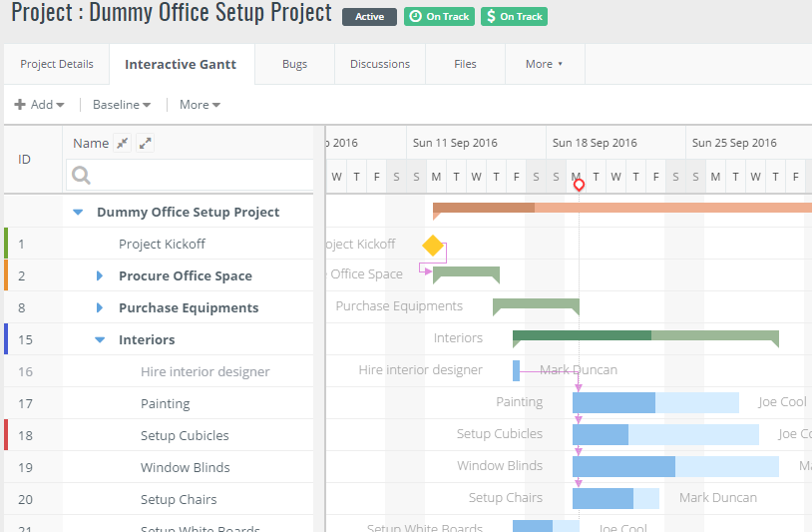The width and height of the screenshot is (812, 532).
Task: Select the Setup Cubicles task row
Action: [159, 435]
